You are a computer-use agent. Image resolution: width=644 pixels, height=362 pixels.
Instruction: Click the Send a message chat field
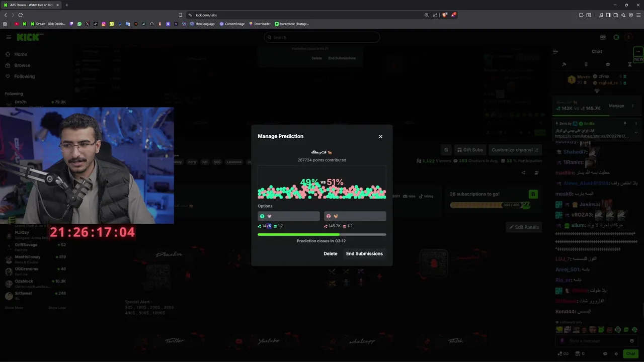tap(597, 341)
